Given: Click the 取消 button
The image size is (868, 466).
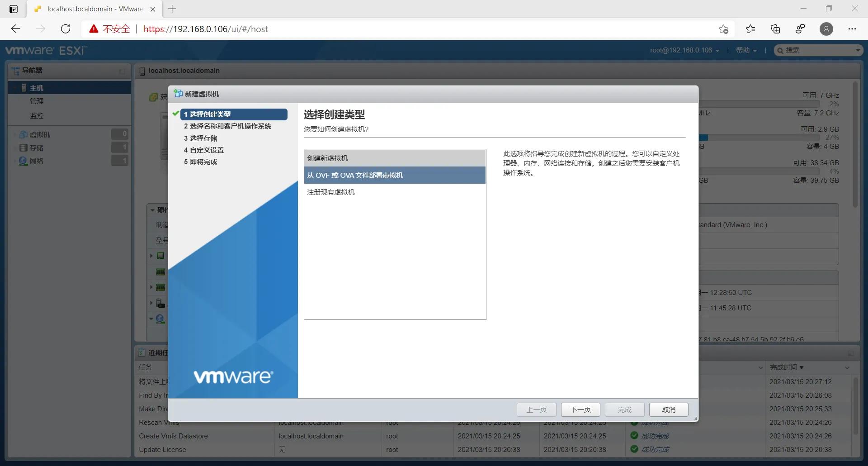Looking at the screenshot, I should [669, 409].
